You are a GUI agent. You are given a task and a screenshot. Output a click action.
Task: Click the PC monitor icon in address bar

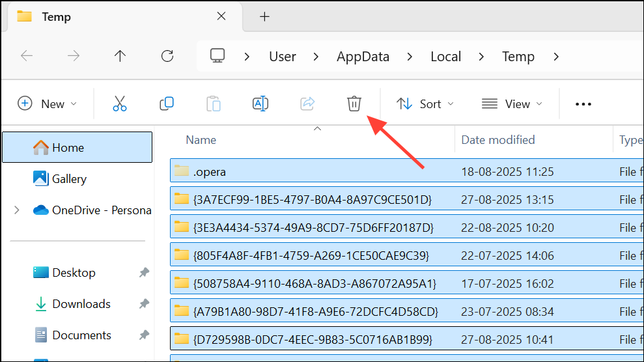[x=217, y=56]
